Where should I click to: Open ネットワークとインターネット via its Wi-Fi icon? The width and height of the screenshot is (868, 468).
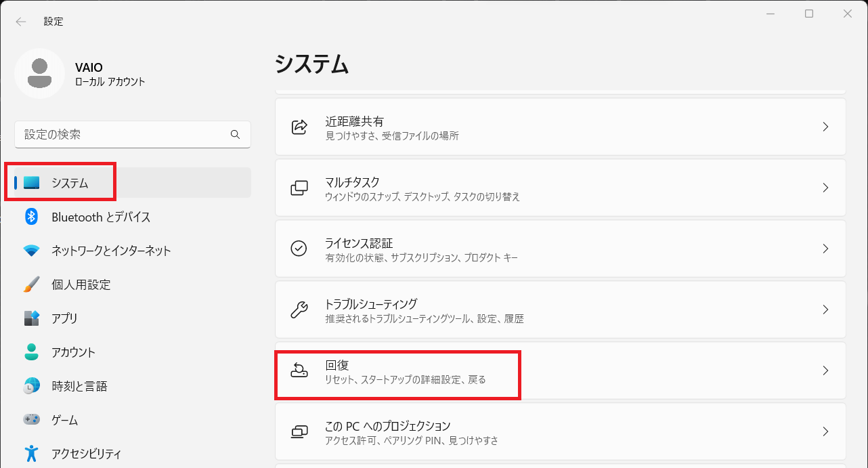pyautogui.click(x=31, y=251)
